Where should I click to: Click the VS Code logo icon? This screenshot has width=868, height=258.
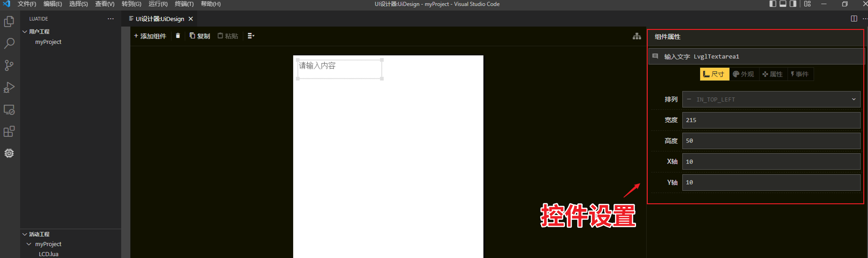(x=7, y=4)
